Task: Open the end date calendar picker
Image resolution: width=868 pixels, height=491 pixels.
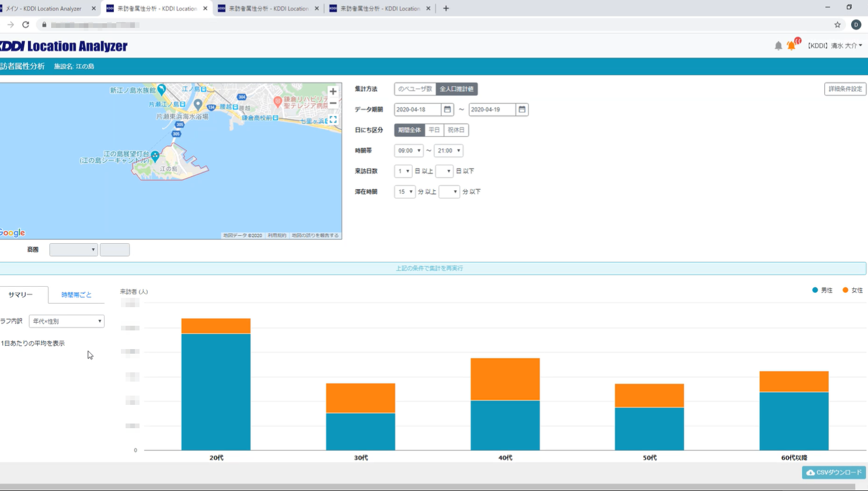Action: click(x=522, y=109)
